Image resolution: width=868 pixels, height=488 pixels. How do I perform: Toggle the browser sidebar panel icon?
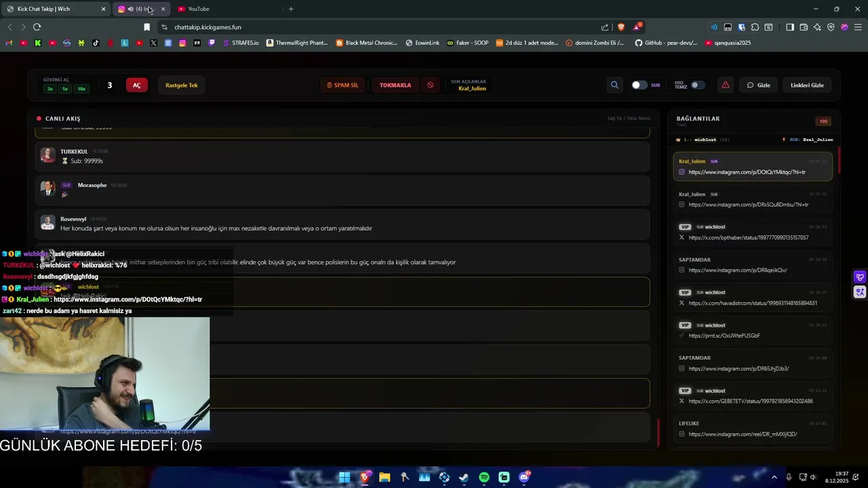pyautogui.click(x=790, y=27)
